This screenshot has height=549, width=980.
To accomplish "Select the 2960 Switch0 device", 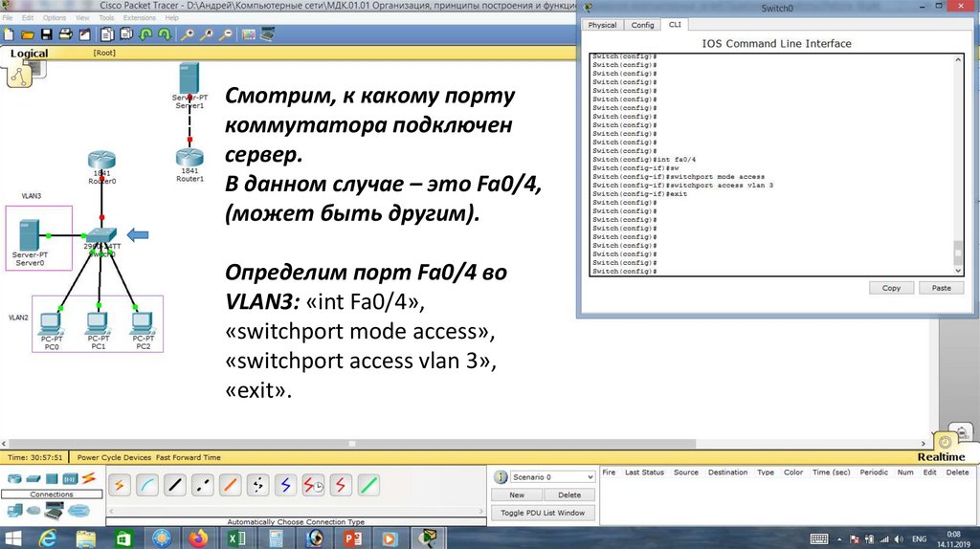I will coord(101,236).
